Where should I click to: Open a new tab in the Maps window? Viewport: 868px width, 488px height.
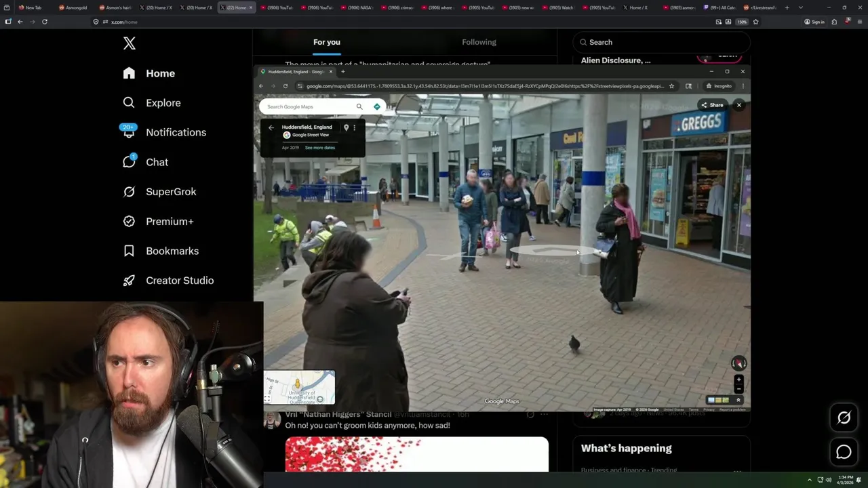click(x=343, y=71)
